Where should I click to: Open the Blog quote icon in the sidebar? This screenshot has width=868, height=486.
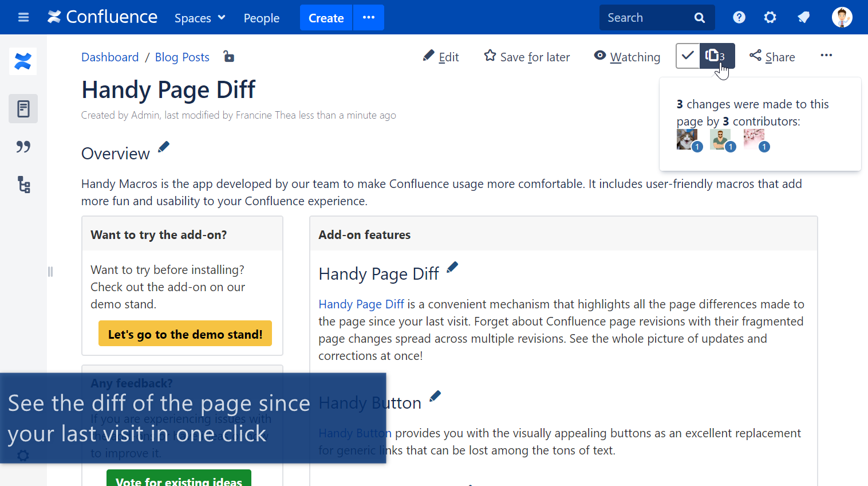[x=23, y=147]
